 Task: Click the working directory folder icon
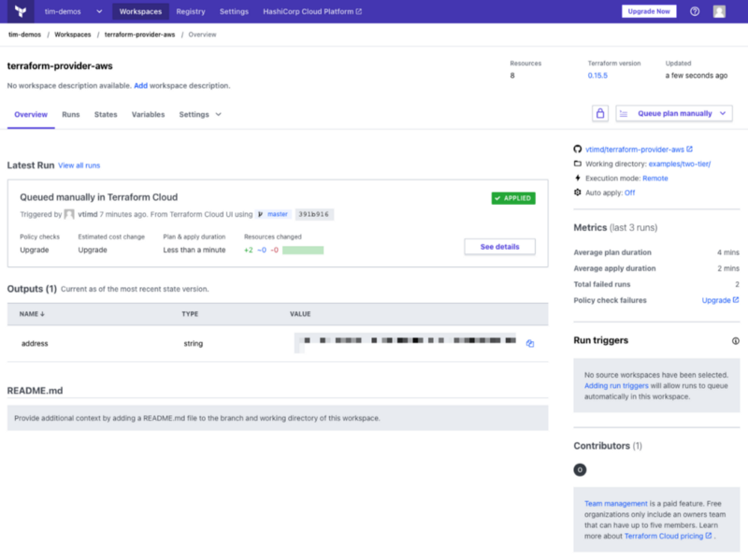pos(577,164)
